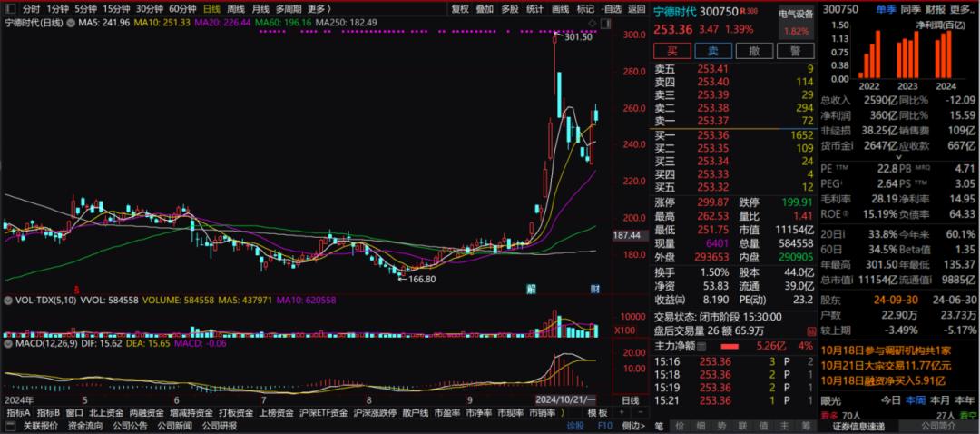Viewport: 980px width, 434px height.
Task: Click the blue 卖 sell button
Action: (713, 52)
